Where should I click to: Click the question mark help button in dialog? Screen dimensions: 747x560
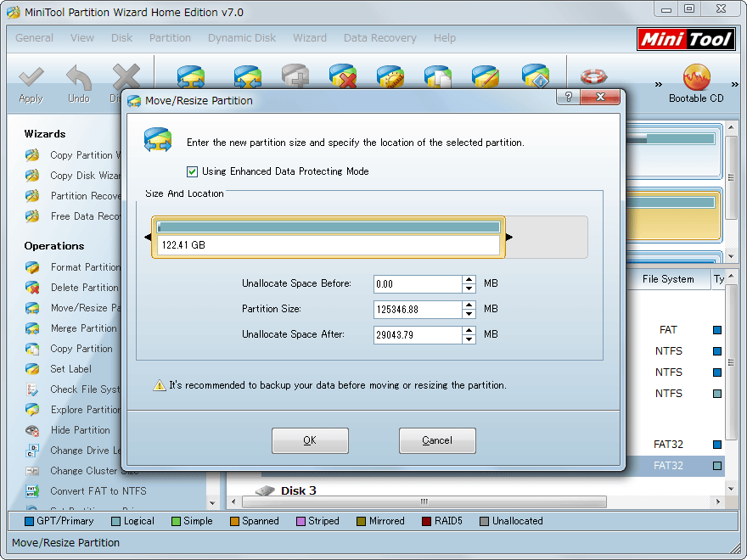[x=569, y=97]
